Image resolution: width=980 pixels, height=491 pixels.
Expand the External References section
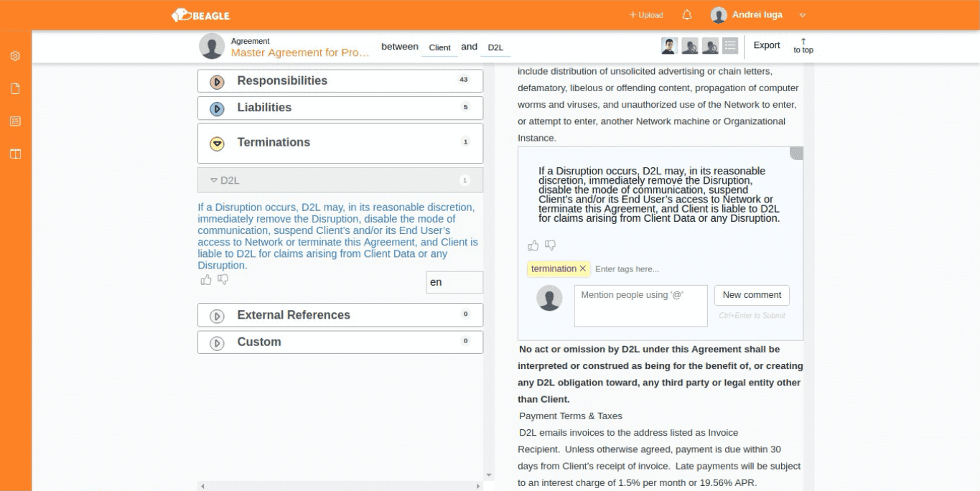point(217,316)
